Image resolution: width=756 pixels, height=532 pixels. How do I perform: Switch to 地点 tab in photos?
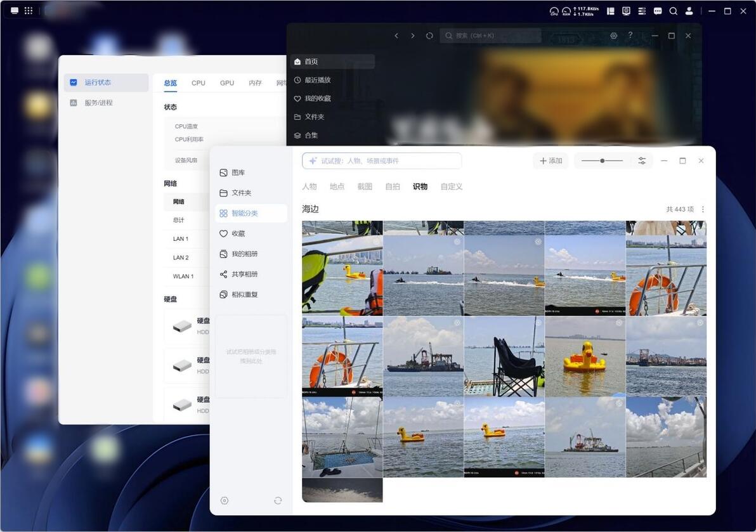click(337, 186)
